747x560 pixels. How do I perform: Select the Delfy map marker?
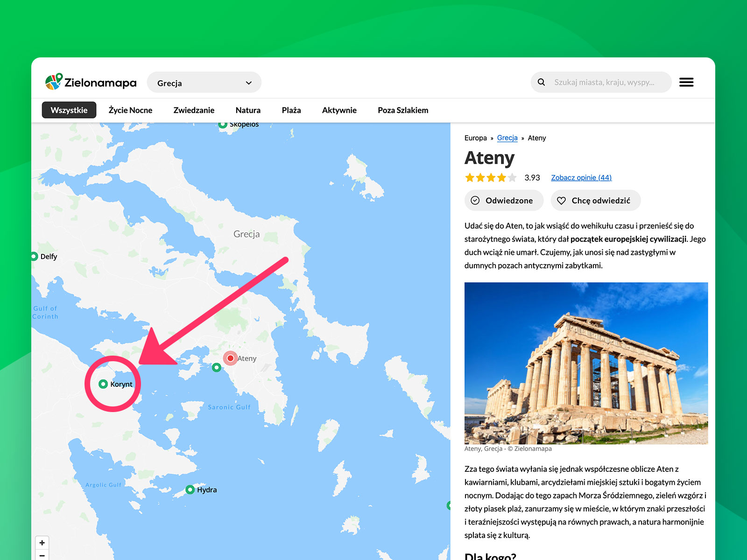click(x=34, y=256)
